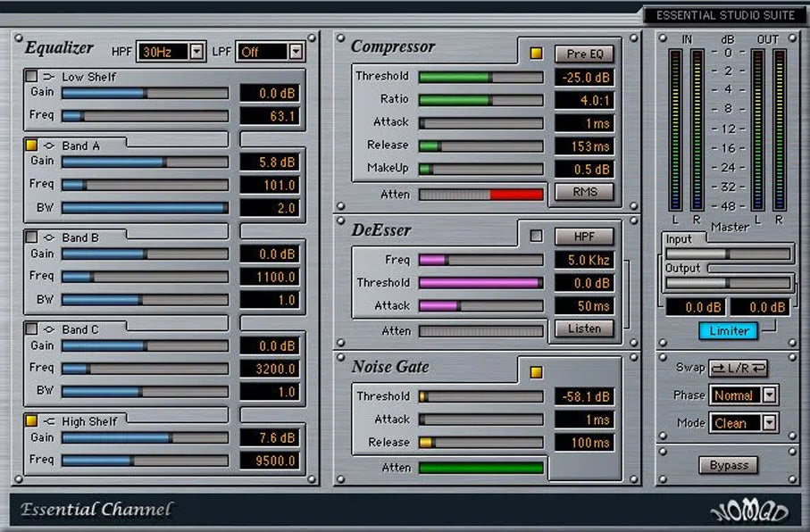The height and width of the screenshot is (532, 810).
Task: Enable the DeEsser section
Action: click(537, 236)
